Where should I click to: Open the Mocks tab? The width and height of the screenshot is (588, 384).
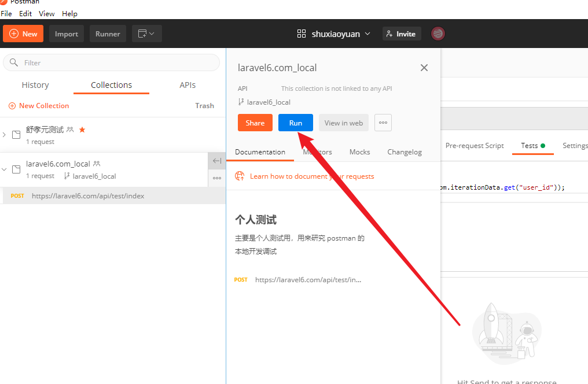click(359, 152)
